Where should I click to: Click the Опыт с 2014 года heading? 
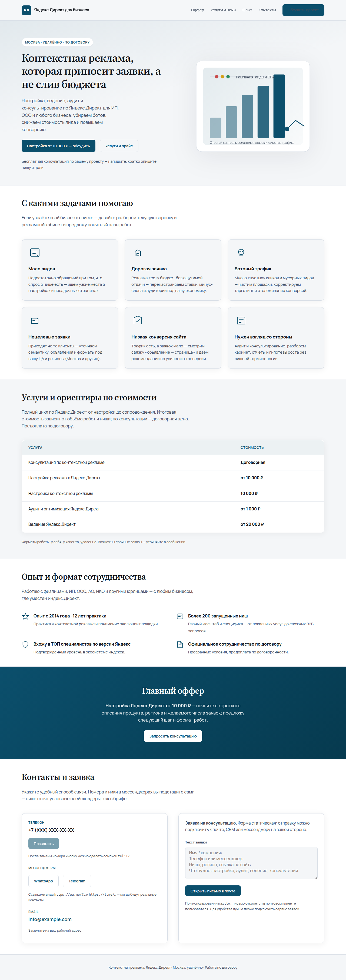coord(70,616)
